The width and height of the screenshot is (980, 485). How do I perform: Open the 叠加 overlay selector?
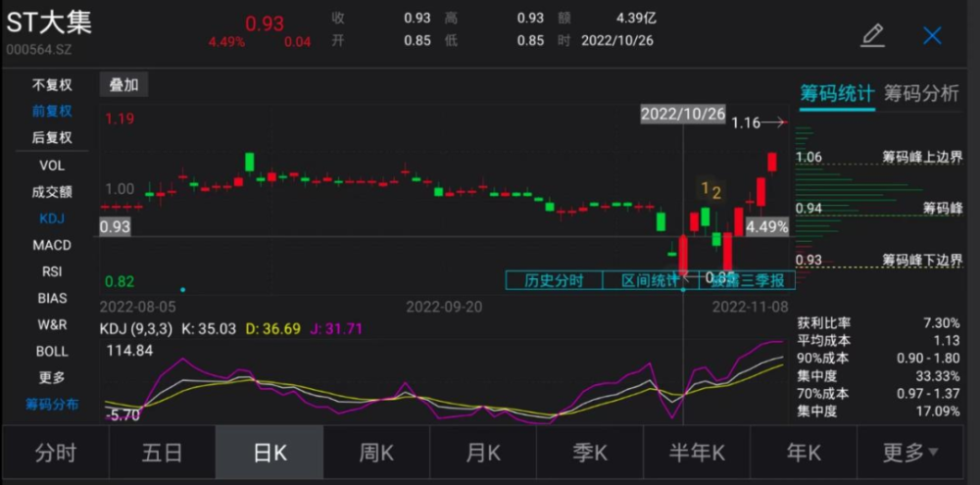click(123, 85)
